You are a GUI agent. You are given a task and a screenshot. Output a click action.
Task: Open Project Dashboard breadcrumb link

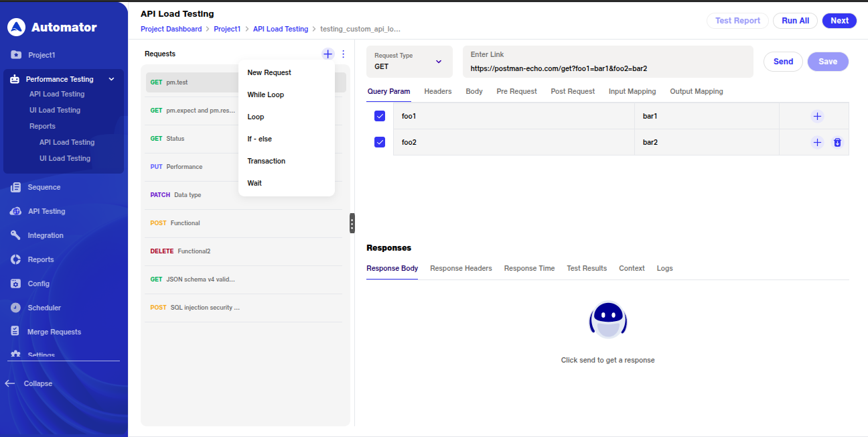tap(171, 29)
